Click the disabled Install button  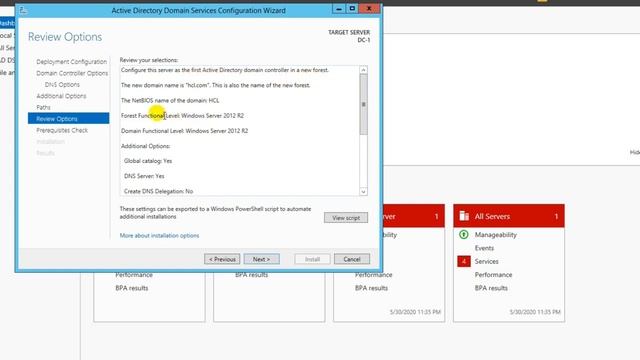312,259
